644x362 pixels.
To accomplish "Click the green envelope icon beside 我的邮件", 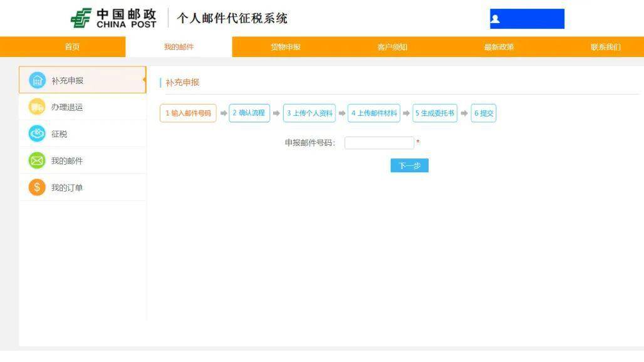I will (37, 160).
